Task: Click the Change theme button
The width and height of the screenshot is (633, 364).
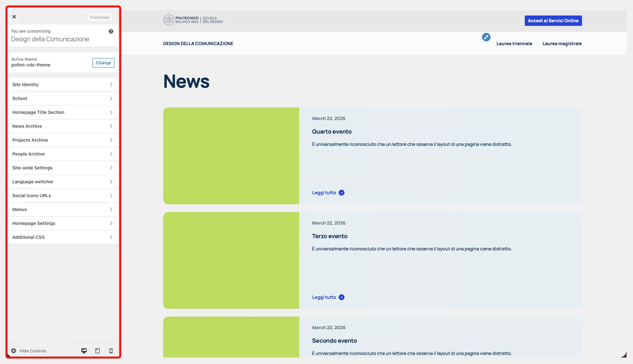Action: tap(103, 63)
